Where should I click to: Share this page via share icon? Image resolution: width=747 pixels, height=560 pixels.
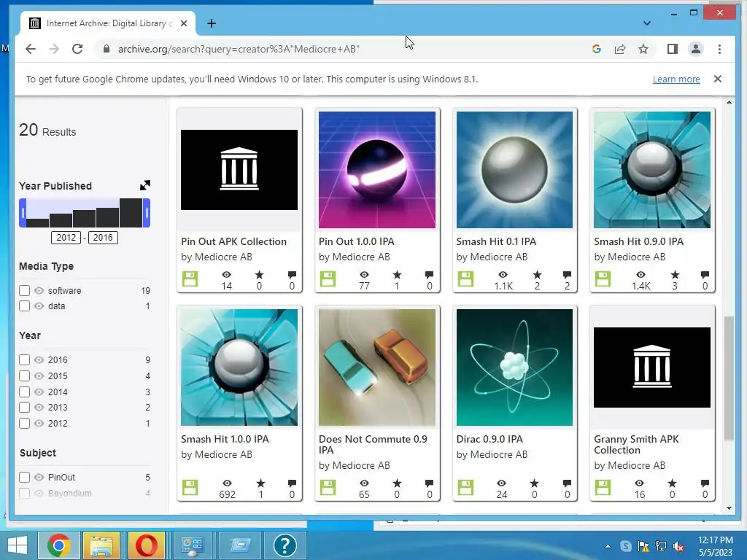click(620, 49)
